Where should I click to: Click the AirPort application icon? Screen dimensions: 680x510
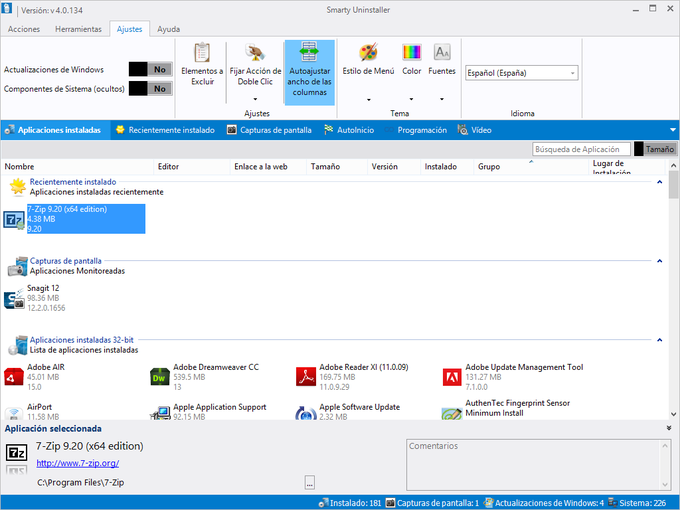click(x=14, y=414)
